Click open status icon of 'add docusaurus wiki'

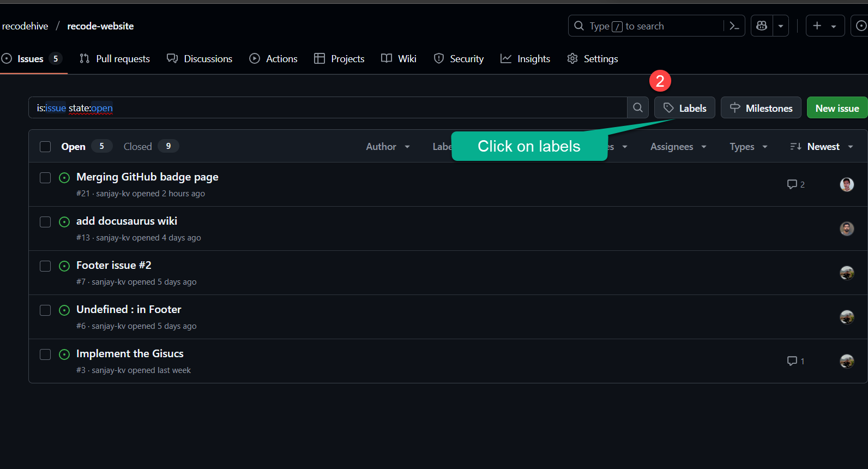[x=64, y=222]
